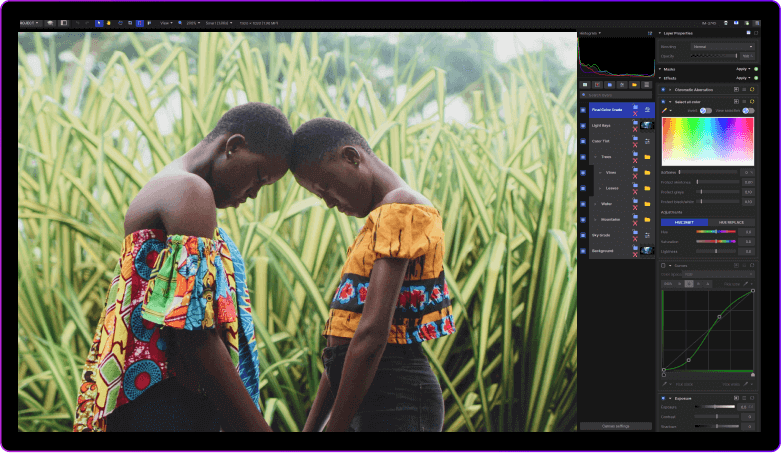Switch to the HUE/REPLACE tab
This screenshot has width=781, height=453.
point(731,222)
